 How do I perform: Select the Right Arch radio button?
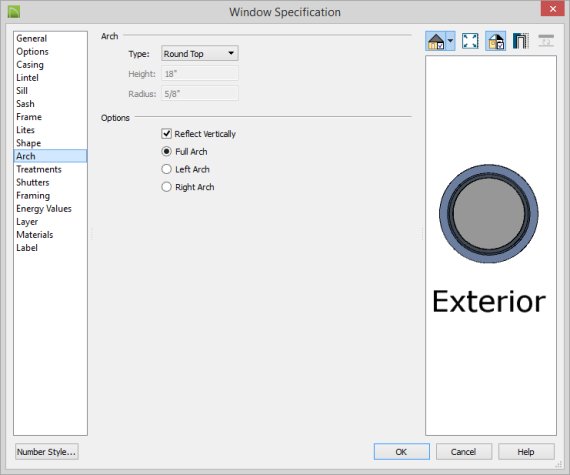(x=166, y=187)
